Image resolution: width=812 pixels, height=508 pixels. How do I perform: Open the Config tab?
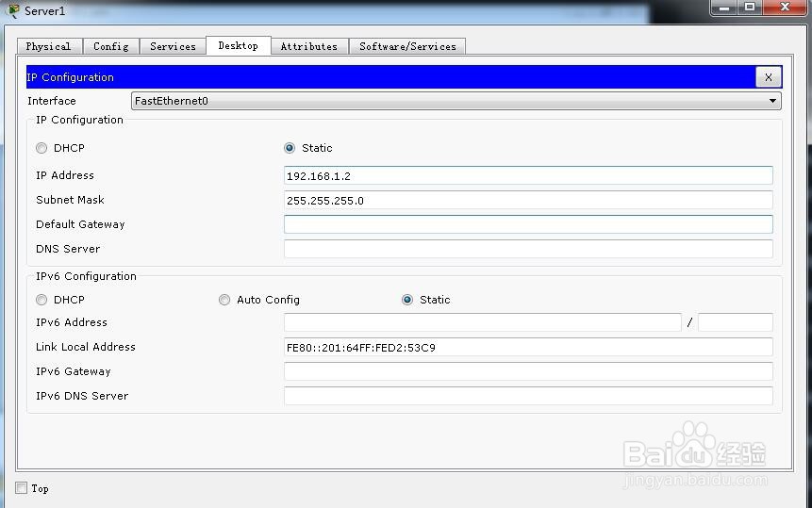pyautogui.click(x=111, y=46)
